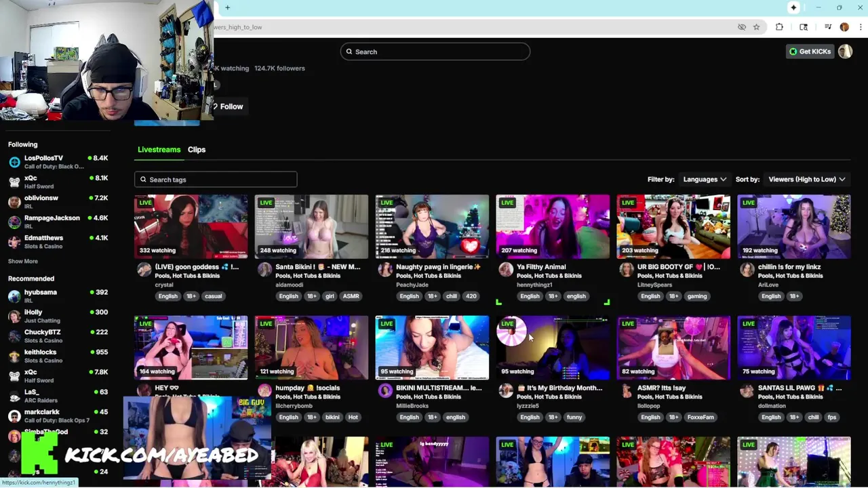Select the 420 tag on PeachyJade stream
The height and width of the screenshot is (488, 868).
[471, 296]
